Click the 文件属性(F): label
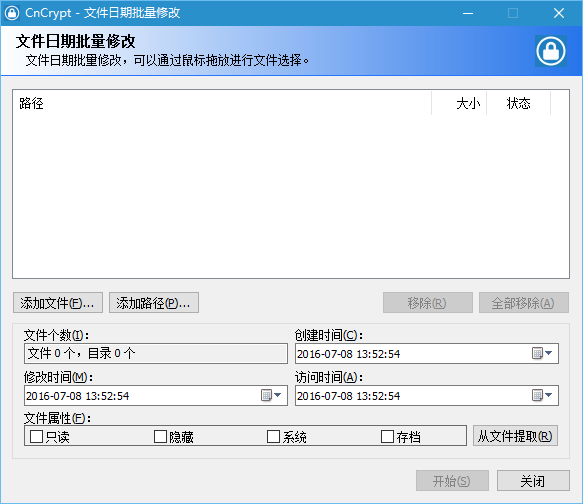Image resolution: width=583 pixels, height=504 pixels. click(57, 418)
